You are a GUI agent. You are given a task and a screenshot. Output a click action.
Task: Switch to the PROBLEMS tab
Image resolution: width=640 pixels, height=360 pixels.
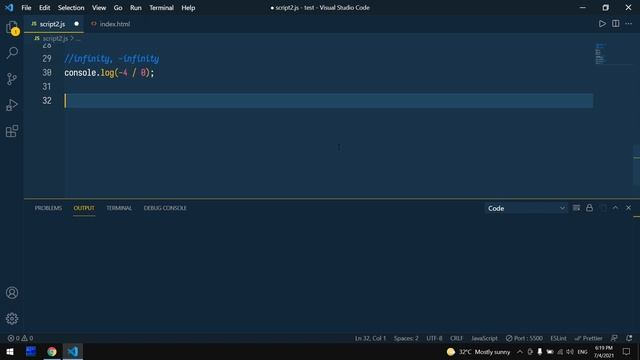click(48, 208)
